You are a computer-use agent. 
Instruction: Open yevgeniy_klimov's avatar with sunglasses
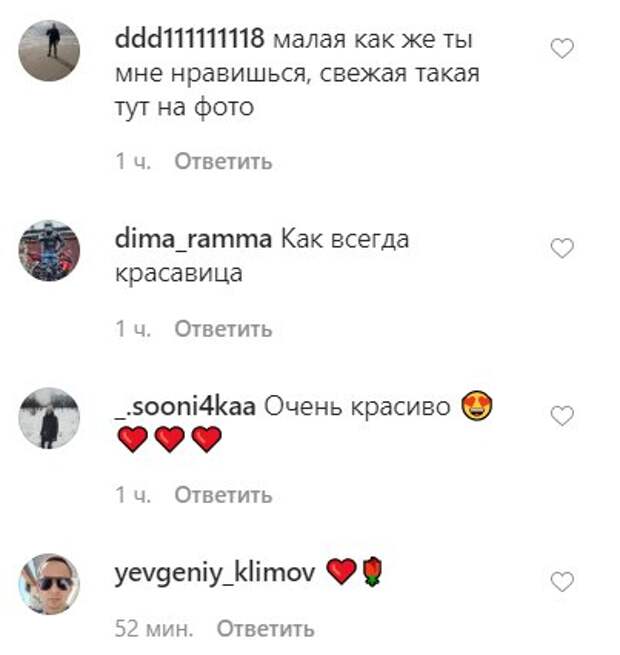(x=49, y=584)
